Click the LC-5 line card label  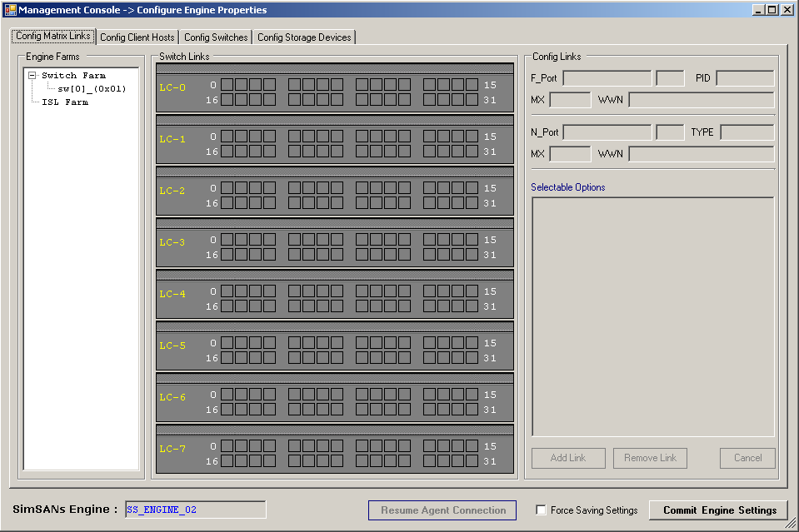pyautogui.click(x=172, y=346)
